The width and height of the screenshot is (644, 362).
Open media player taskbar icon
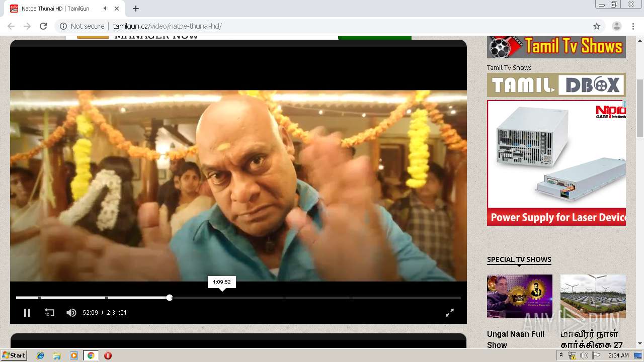pos(74,355)
